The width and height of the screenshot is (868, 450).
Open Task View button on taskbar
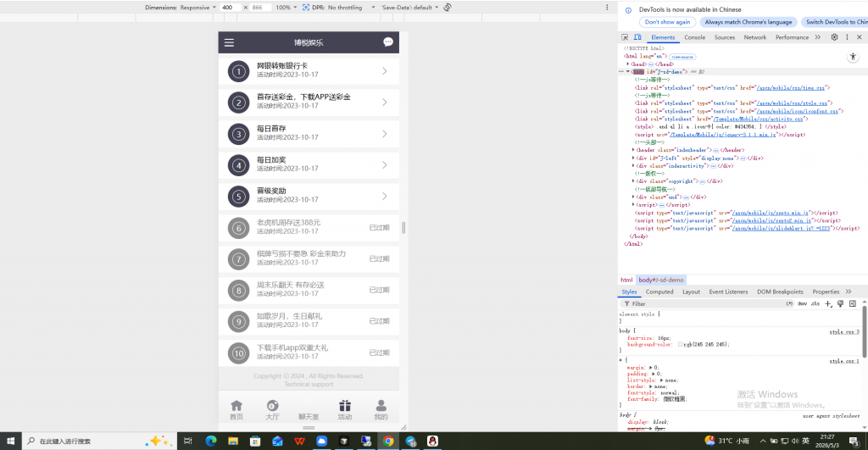[188, 442]
